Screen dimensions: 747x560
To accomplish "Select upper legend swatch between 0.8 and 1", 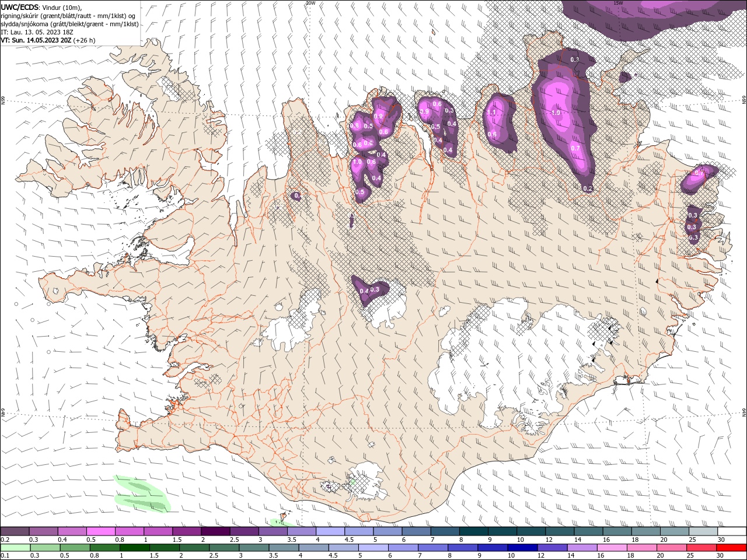I will click(x=129, y=531).
